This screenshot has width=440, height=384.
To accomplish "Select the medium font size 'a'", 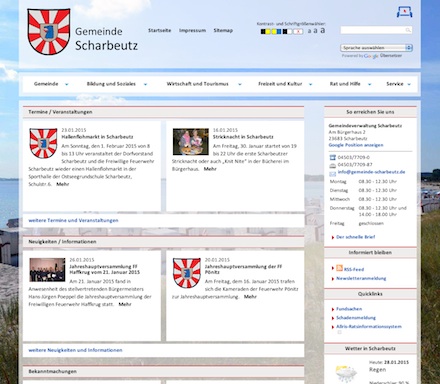I will pyautogui.click(x=315, y=31).
